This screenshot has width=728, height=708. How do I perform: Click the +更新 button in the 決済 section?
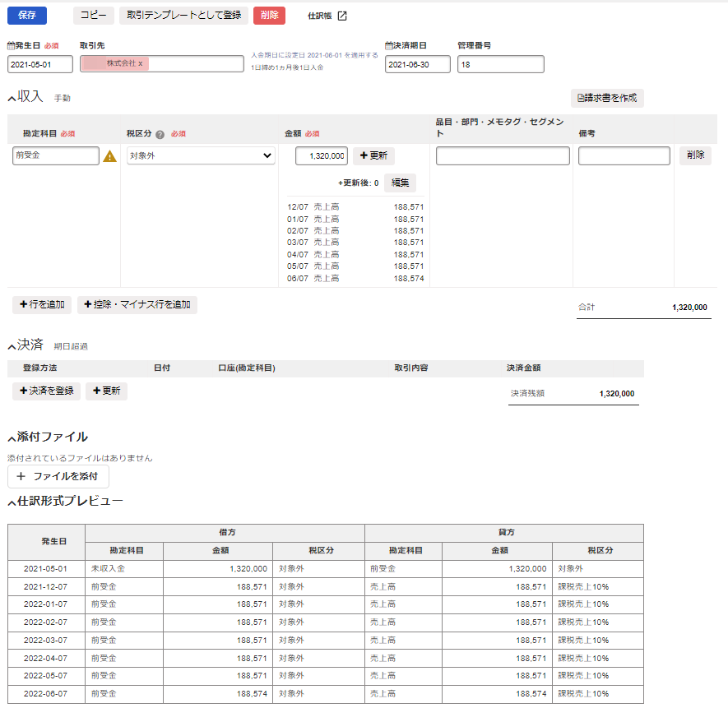tap(106, 391)
